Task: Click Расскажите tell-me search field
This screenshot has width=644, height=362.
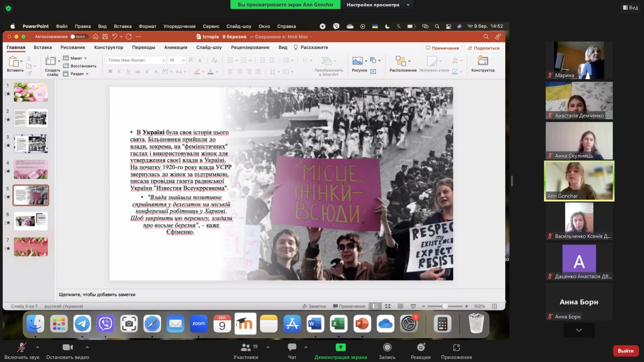Action: click(x=311, y=47)
